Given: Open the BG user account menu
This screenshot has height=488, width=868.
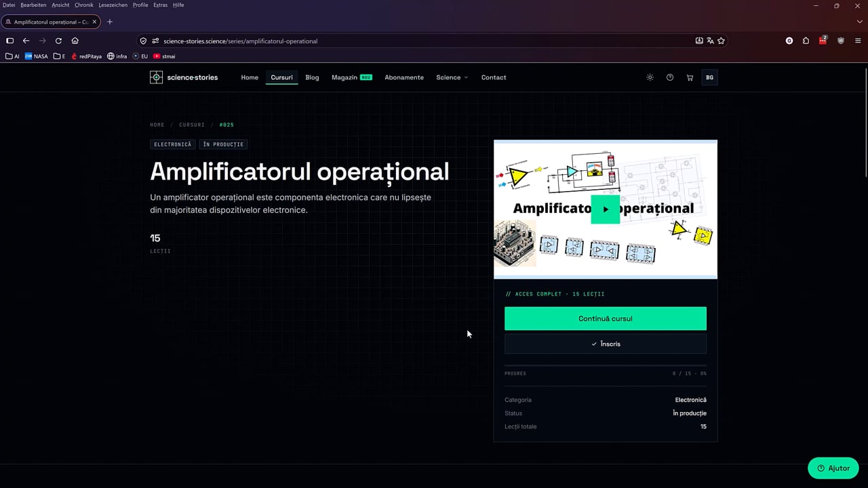Looking at the screenshot, I should click(x=710, y=77).
